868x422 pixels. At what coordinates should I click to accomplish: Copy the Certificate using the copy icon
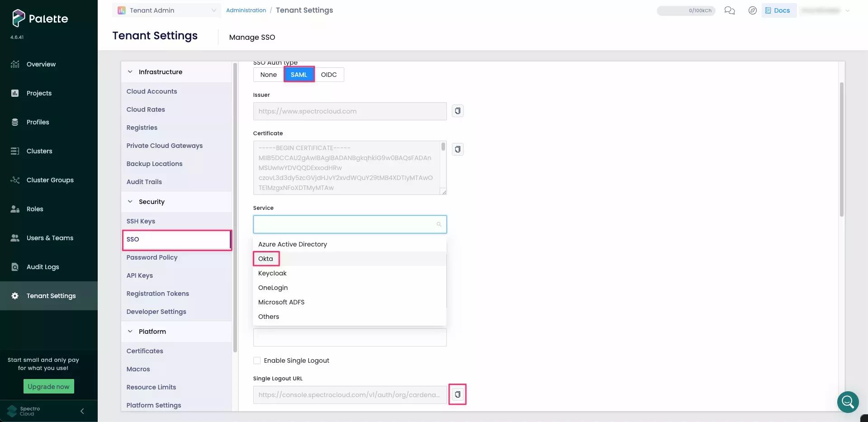[457, 149]
